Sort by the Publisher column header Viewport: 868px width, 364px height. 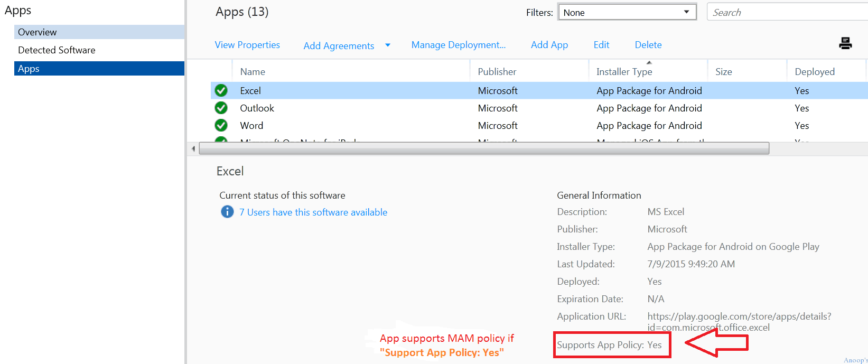[x=497, y=72]
